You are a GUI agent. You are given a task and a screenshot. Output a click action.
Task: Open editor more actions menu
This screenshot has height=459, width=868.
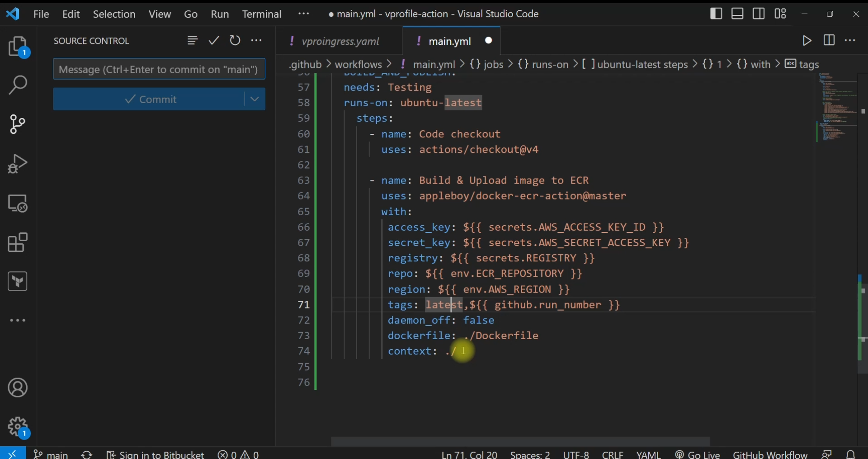(850, 41)
